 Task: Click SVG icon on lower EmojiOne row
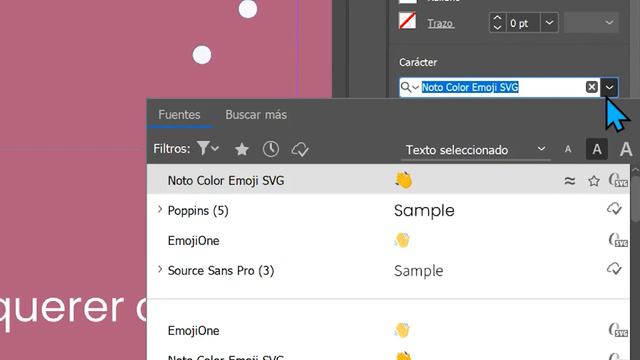[x=618, y=330]
